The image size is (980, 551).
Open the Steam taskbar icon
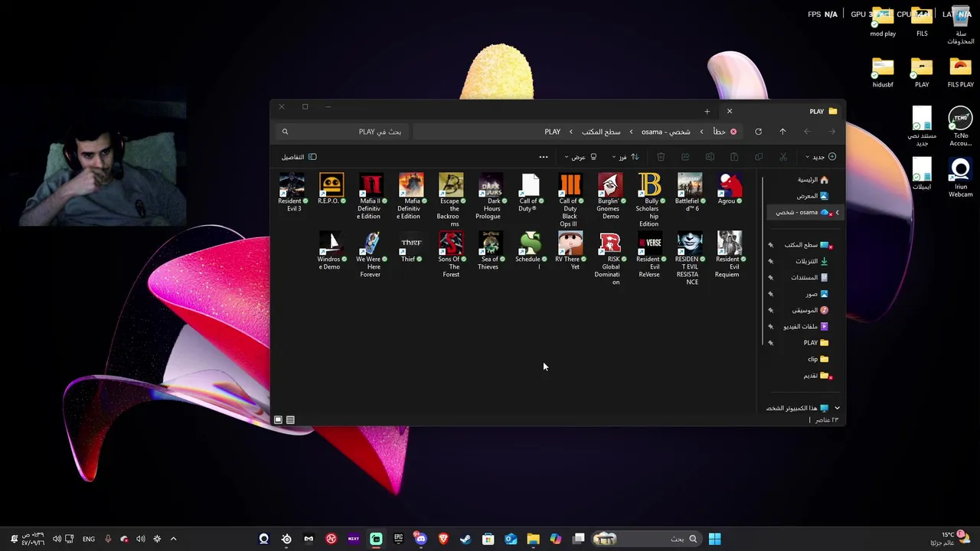coord(465,539)
